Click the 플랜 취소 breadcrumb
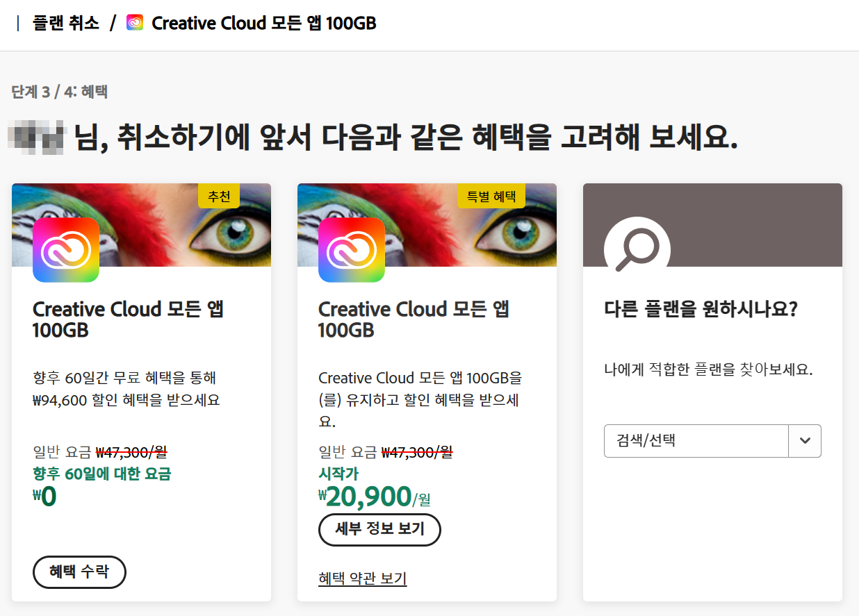This screenshot has height=616, width=859. tap(66, 23)
